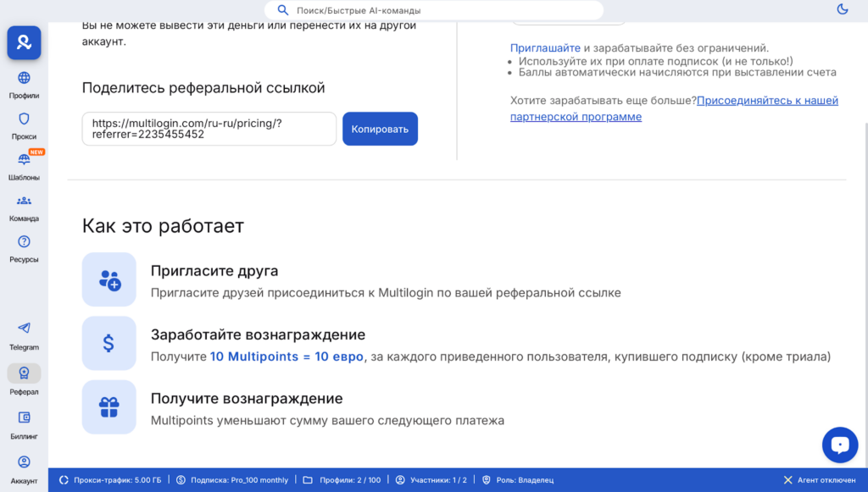This screenshot has width=868, height=492.
Task: Open the Ресурсы question mark icon
Action: pos(24,241)
